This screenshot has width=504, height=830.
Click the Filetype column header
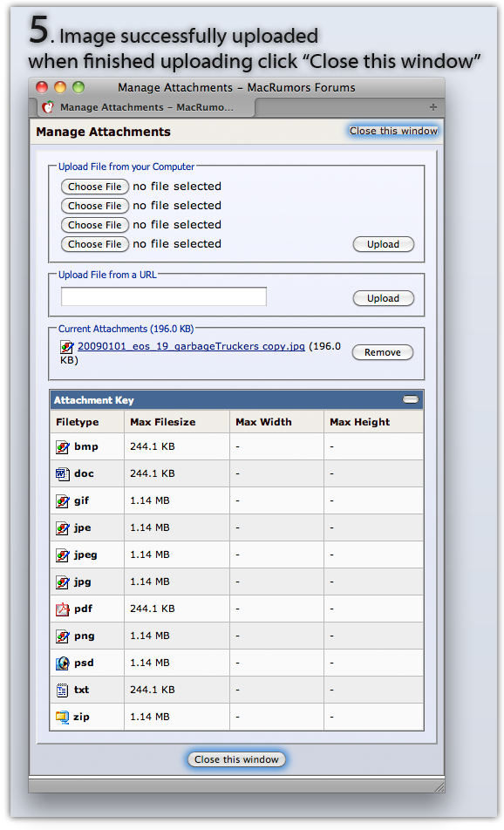(x=78, y=422)
